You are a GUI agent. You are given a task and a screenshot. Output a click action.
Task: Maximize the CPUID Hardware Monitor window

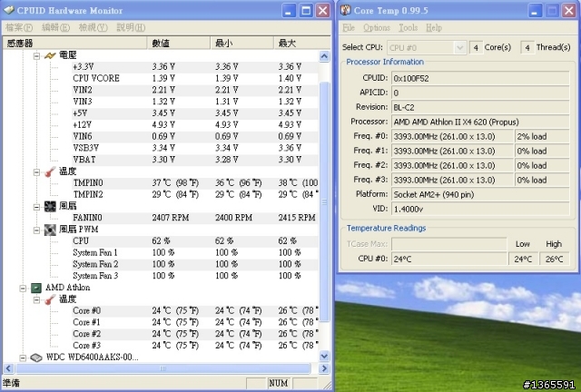tap(306, 11)
